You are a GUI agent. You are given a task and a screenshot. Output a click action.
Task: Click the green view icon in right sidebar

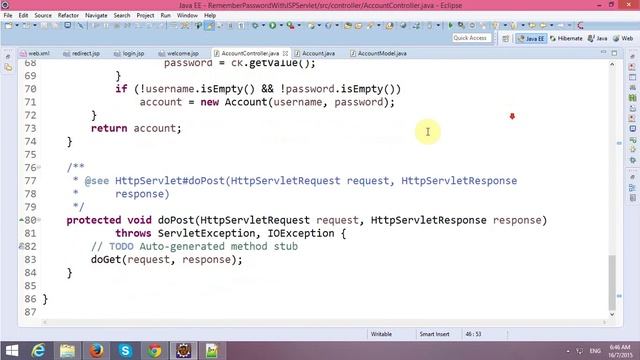click(633, 98)
